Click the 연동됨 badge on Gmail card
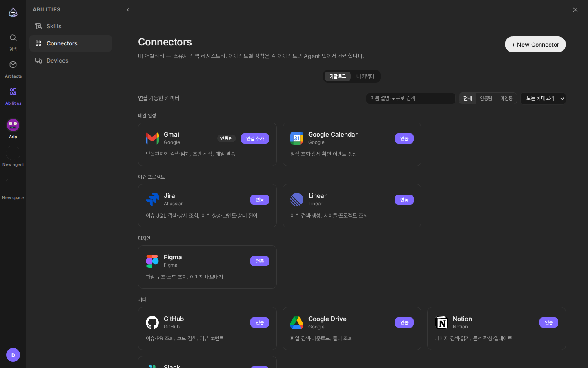 click(x=226, y=139)
